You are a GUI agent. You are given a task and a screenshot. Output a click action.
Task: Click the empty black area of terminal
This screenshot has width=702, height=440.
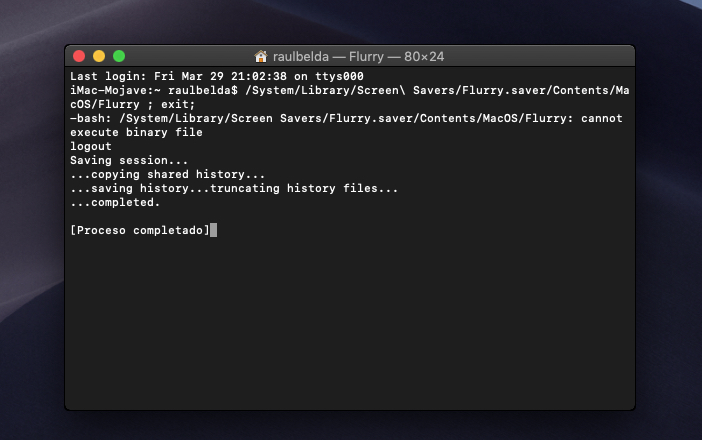tap(349, 322)
